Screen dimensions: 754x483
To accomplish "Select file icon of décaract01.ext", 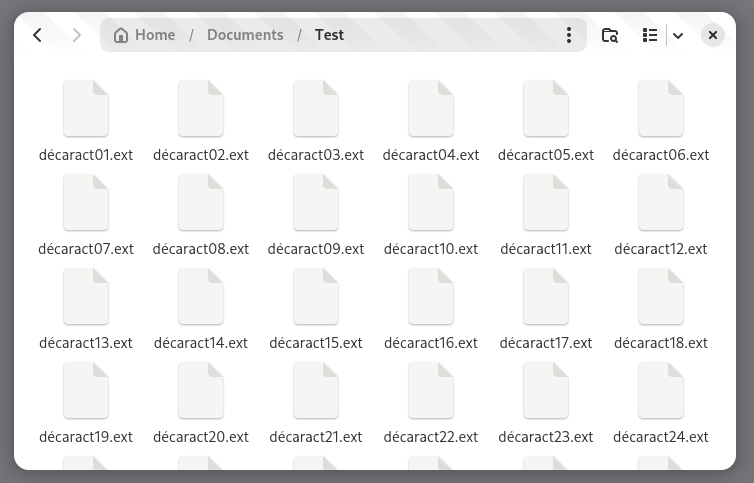I will pos(86,108).
